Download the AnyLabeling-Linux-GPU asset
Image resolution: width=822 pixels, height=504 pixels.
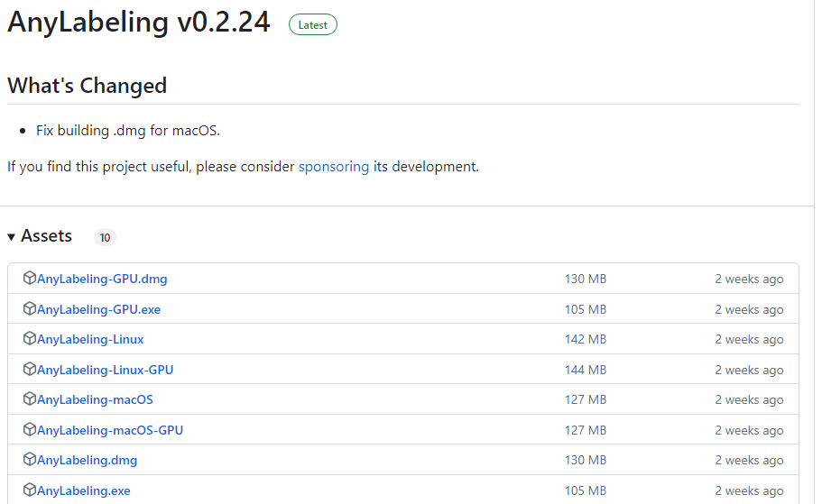pyautogui.click(x=105, y=370)
